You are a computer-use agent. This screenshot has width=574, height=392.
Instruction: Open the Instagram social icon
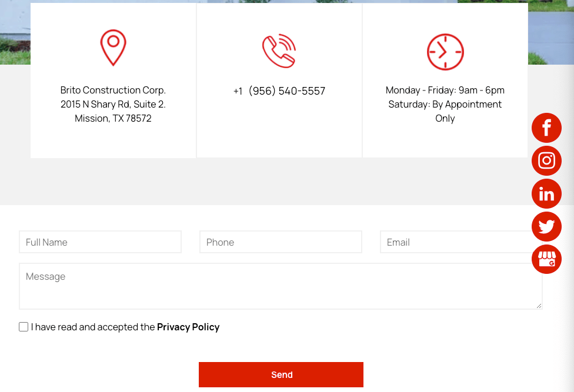pos(546,160)
